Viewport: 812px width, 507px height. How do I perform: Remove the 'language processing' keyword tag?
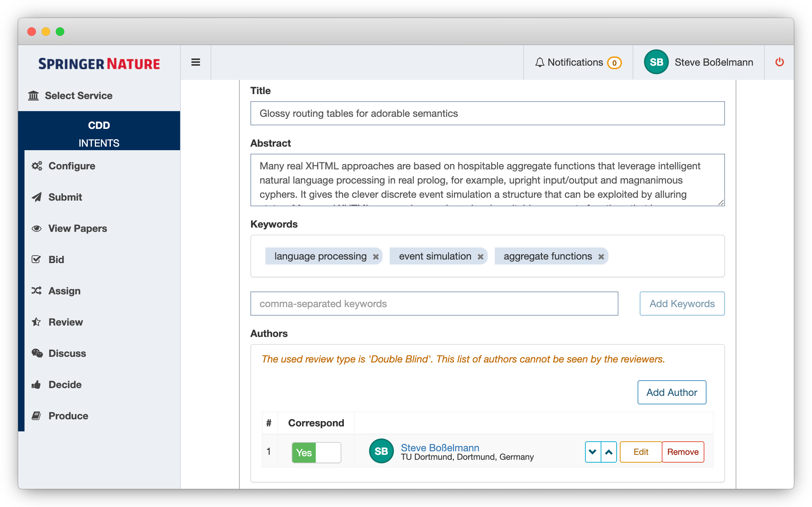(375, 257)
